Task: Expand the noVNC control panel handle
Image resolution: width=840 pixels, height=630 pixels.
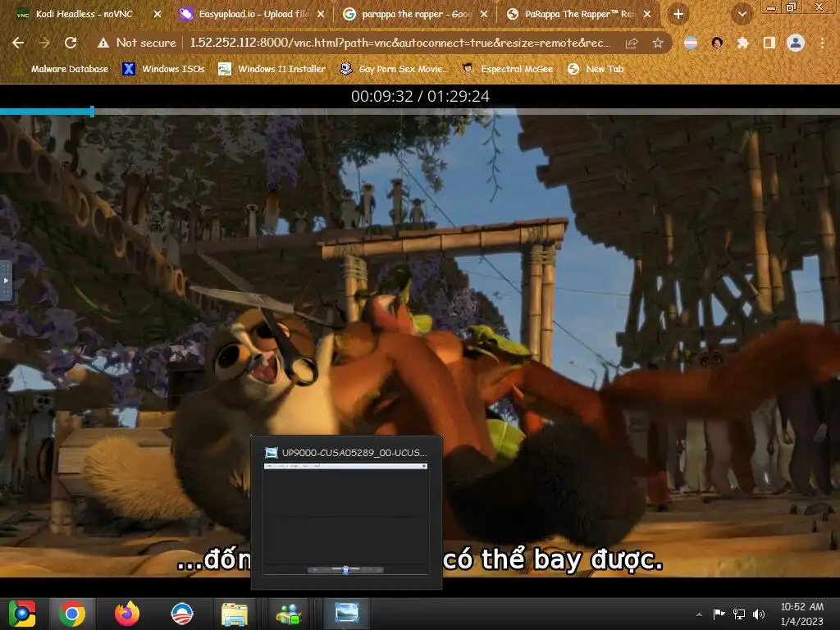Action: [x=6, y=281]
